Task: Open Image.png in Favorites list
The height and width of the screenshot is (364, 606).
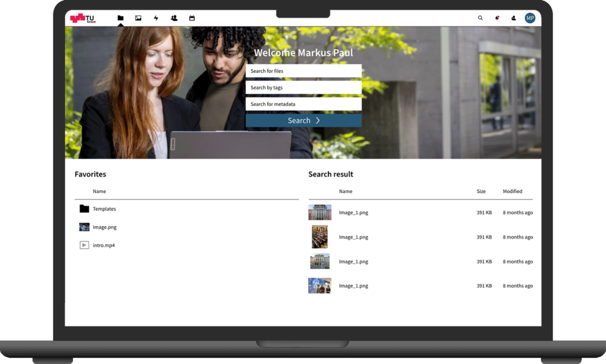Action: pos(104,227)
